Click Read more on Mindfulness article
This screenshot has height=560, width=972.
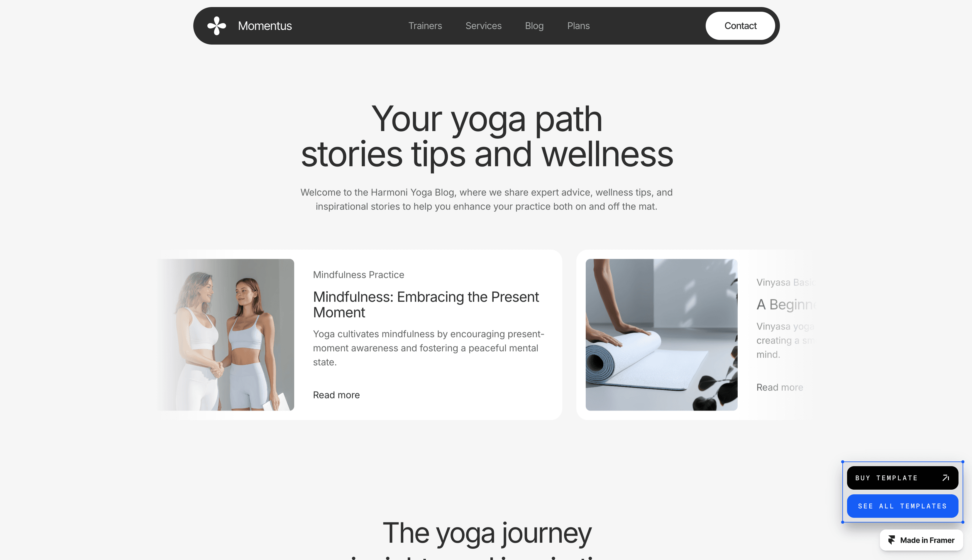pos(336,395)
